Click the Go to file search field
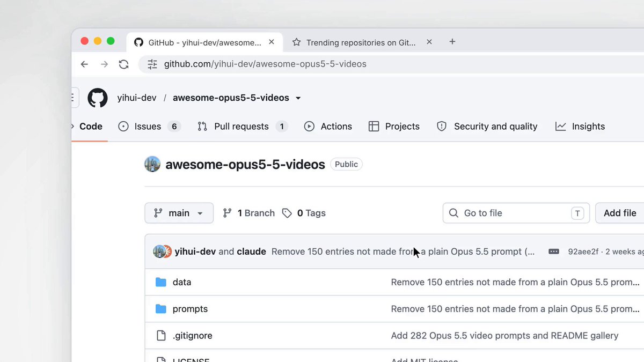Viewport: 644px width, 362px height. click(x=516, y=213)
